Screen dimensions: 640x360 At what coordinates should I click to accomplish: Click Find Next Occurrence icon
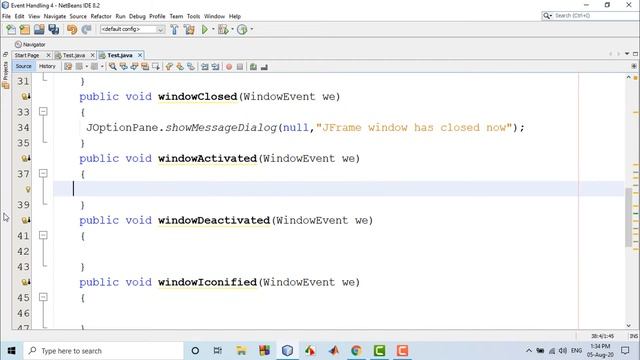(x=134, y=67)
